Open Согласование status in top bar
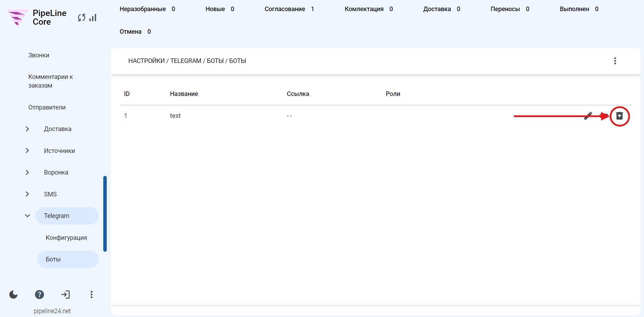 pos(289,9)
